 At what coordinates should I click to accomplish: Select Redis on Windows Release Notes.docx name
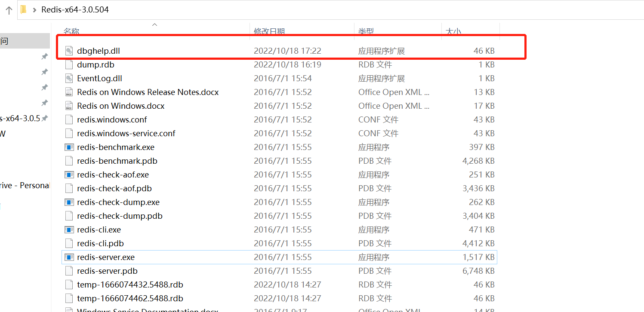(x=148, y=92)
